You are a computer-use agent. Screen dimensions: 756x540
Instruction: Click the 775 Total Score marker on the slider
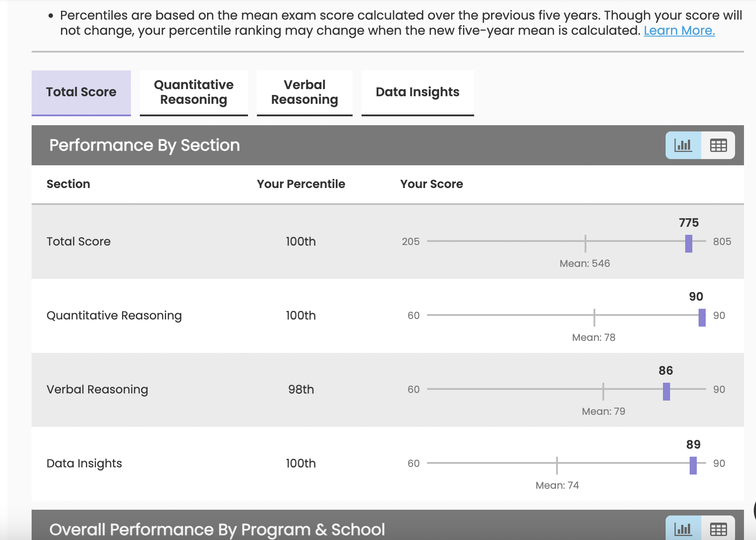689,244
